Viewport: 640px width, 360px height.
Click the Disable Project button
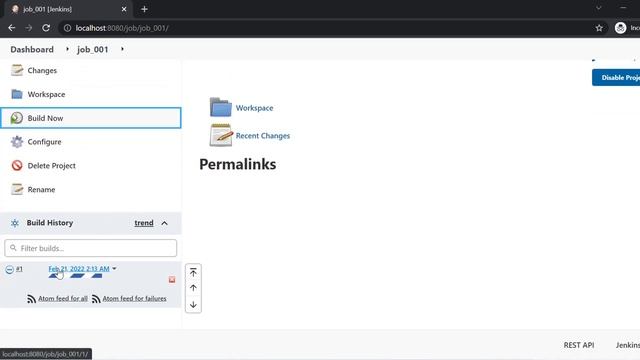point(616,78)
